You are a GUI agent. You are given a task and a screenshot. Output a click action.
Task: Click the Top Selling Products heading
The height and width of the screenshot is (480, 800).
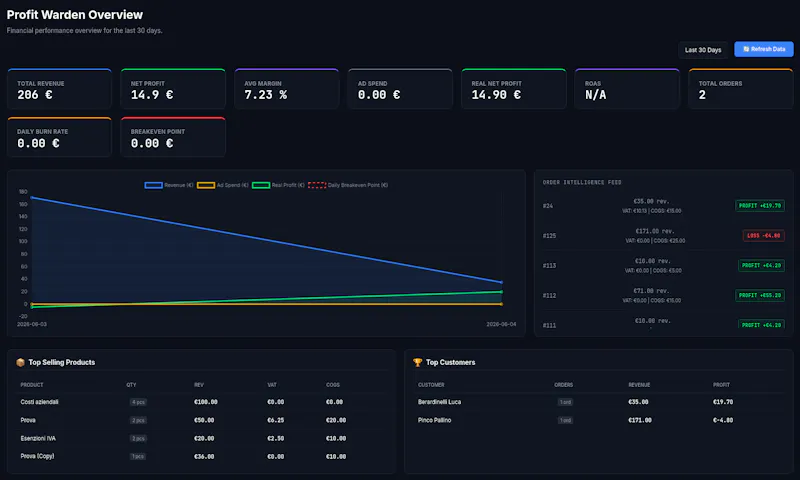[x=62, y=362]
